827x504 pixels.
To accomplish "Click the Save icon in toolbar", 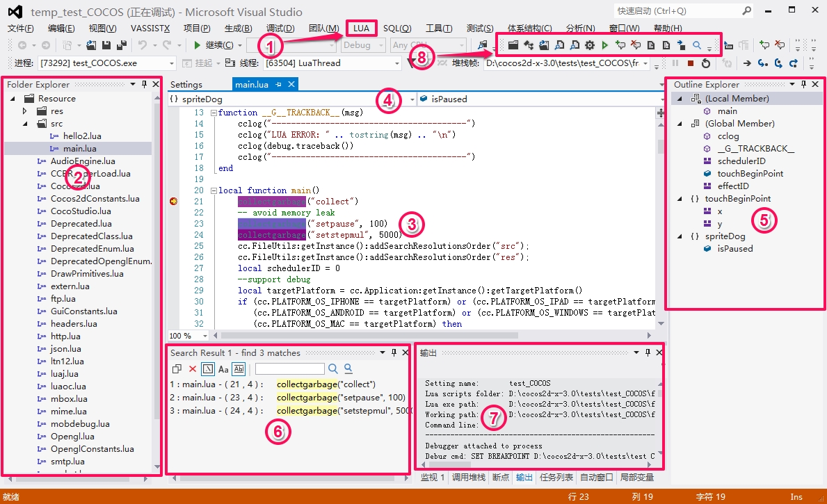I will [106, 45].
